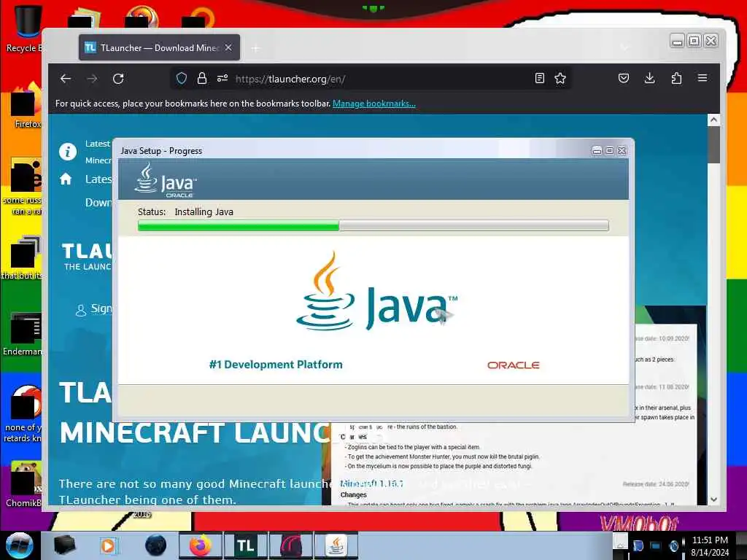Click the Firefox forward arrow

[92, 79]
